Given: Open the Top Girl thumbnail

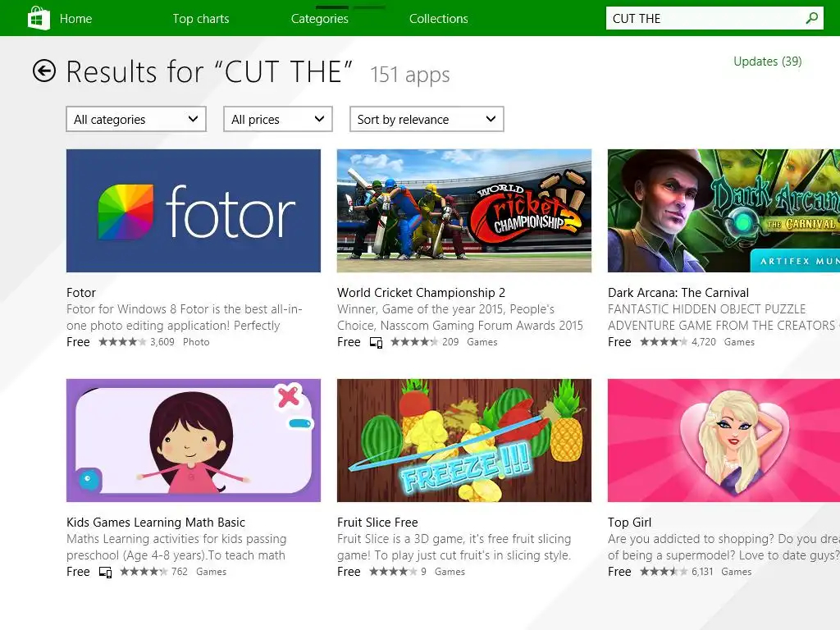Looking at the screenshot, I should click(724, 441).
